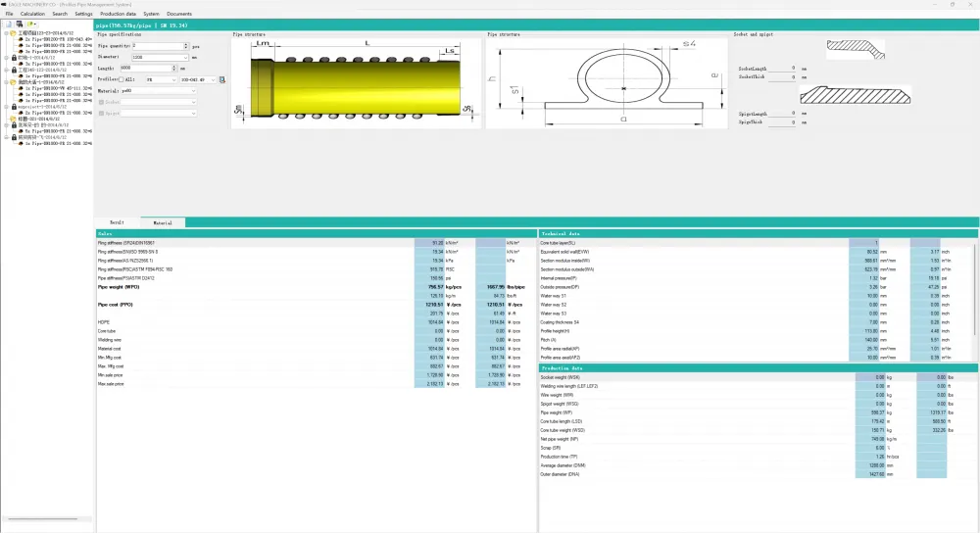Click yellow folder icon of 021-2014/6/12 project
This screenshot has width=980, height=533.
(13, 119)
